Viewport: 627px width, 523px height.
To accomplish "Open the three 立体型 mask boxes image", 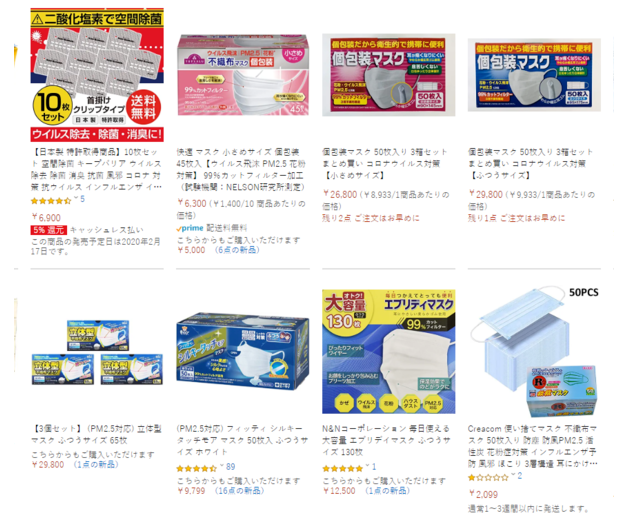I will pos(97,352).
